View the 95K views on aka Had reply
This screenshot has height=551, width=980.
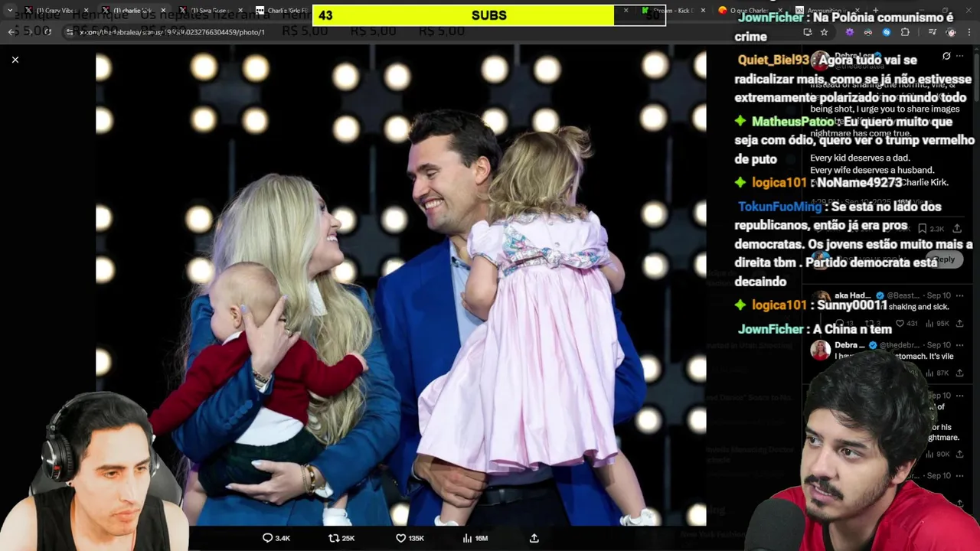936,324
